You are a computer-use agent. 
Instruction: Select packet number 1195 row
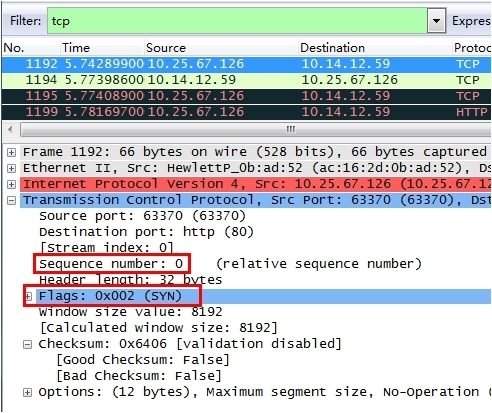(246, 96)
